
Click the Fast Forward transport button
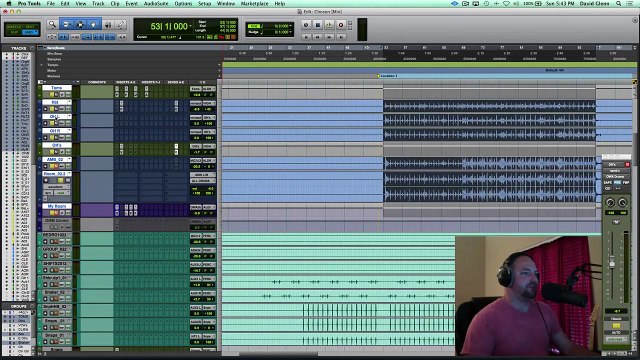pos(329,37)
